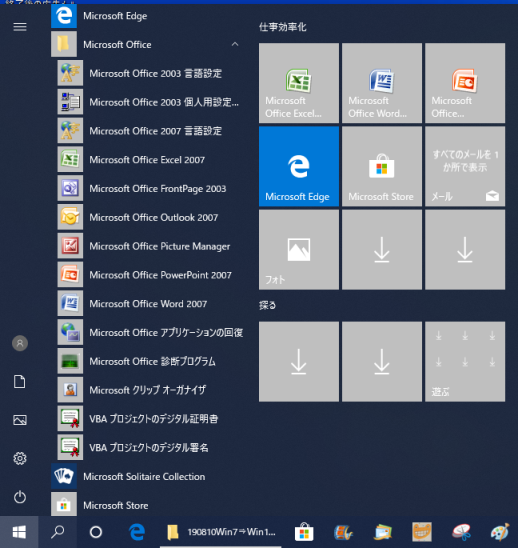Switch to 190810Win7⇒Win1... folder window

pos(221,532)
